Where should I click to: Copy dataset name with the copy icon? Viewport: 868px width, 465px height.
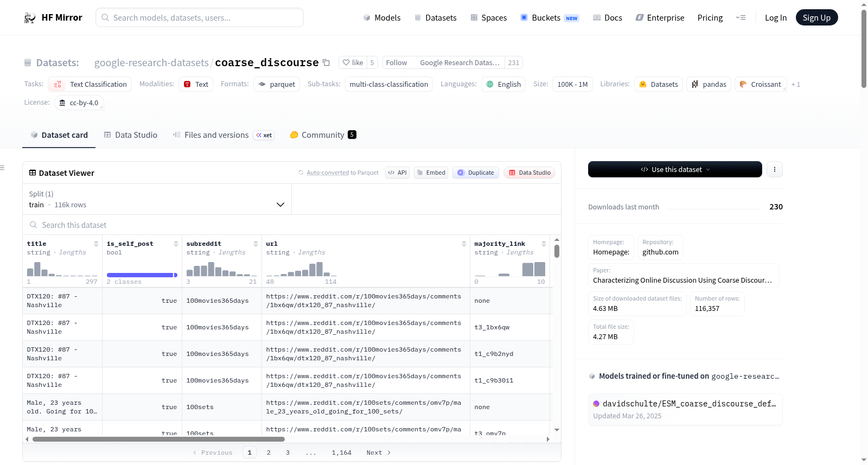pyautogui.click(x=326, y=62)
